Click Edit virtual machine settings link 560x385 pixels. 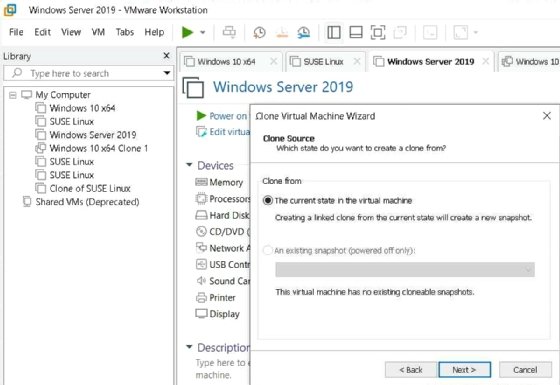coord(230,132)
